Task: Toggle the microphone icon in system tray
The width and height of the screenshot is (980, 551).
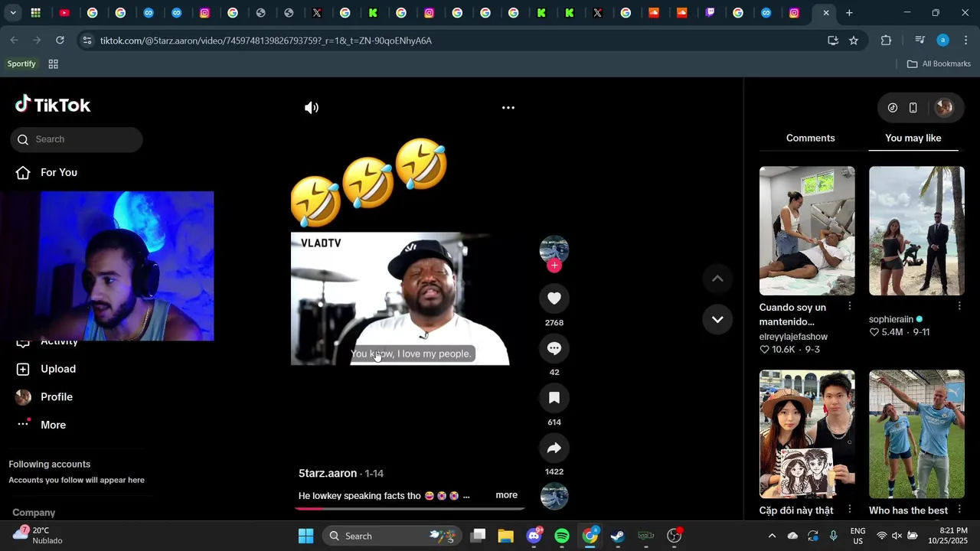Action: (834, 536)
